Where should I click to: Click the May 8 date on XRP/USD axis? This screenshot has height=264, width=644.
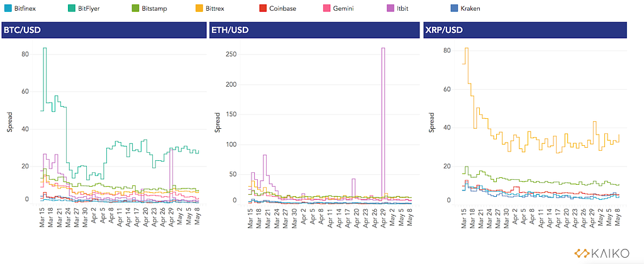pyautogui.click(x=618, y=216)
